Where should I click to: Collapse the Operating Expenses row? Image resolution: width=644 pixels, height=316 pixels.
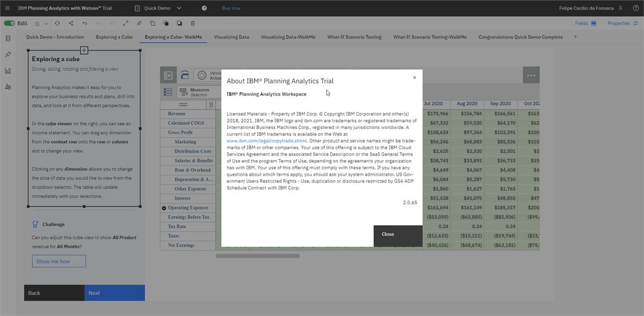click(164, 208)
